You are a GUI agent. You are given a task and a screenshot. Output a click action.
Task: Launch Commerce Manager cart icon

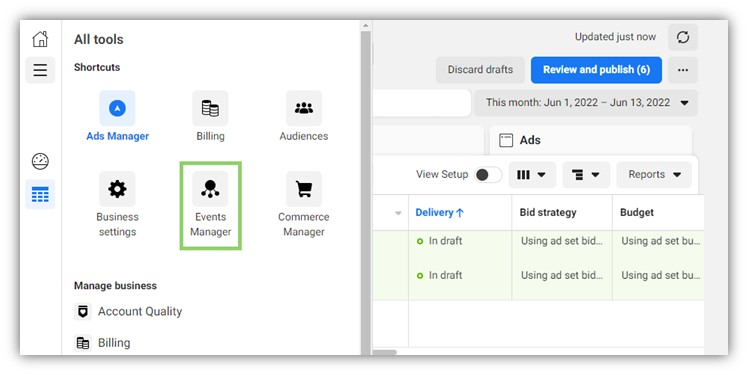304,189
